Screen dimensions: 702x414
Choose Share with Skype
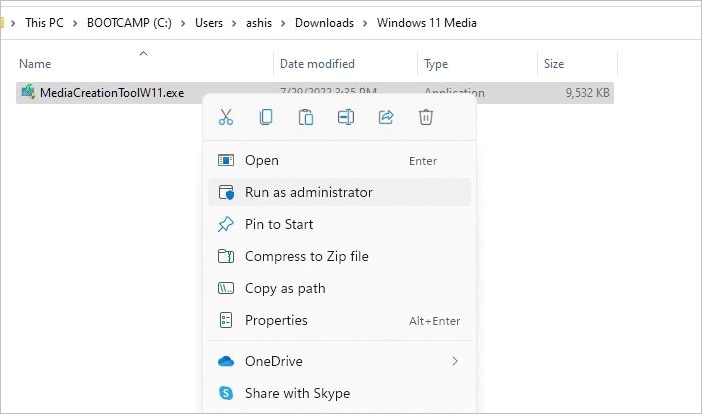point(297,393)
